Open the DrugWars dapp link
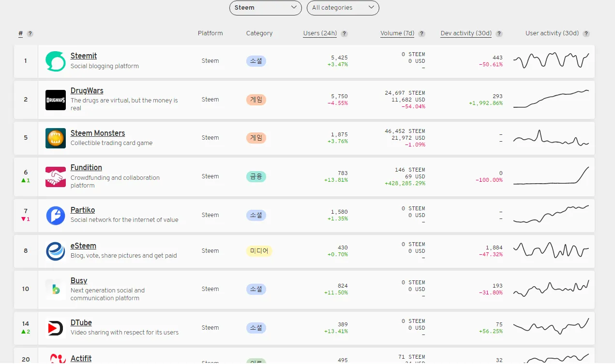This screenshot has height=364, width=615. [87, 91]
